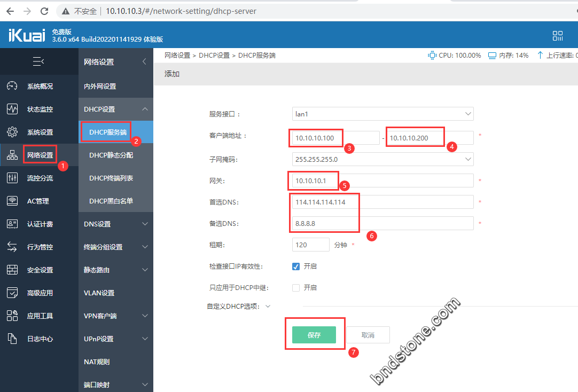Expand 自定义DHCP选项 section
The width and height of the screenshot is (578, 392).
268,306
